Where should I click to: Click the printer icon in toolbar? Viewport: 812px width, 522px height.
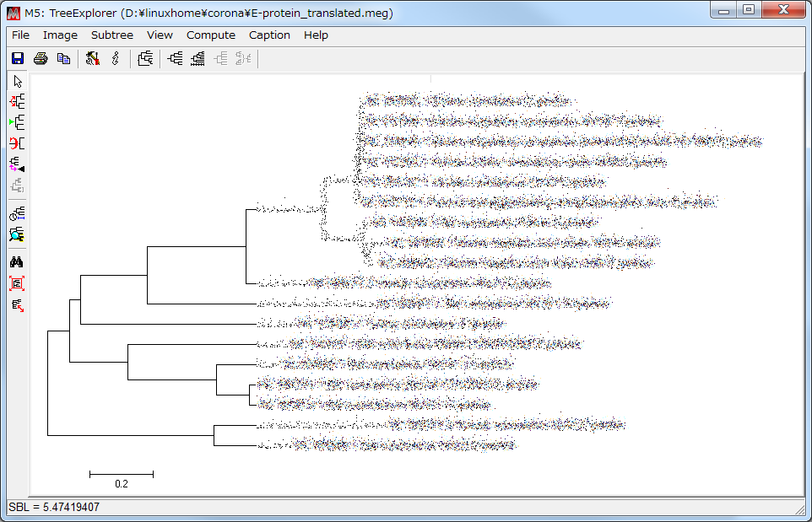(40, 59)
